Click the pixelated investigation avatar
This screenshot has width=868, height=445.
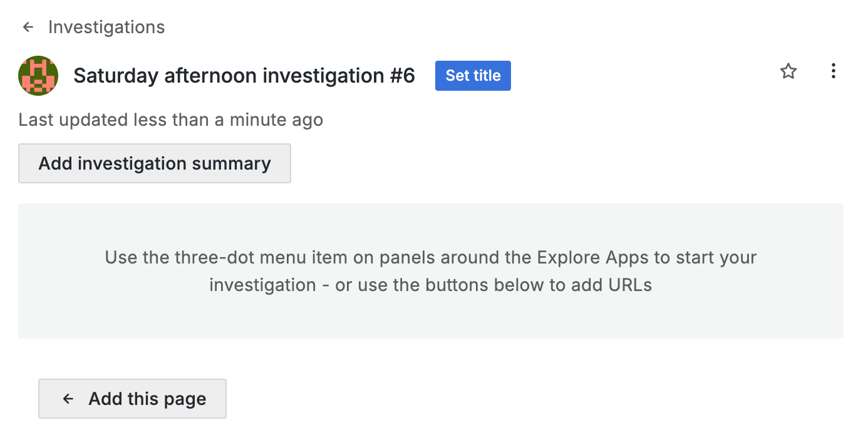pos(38,76)
